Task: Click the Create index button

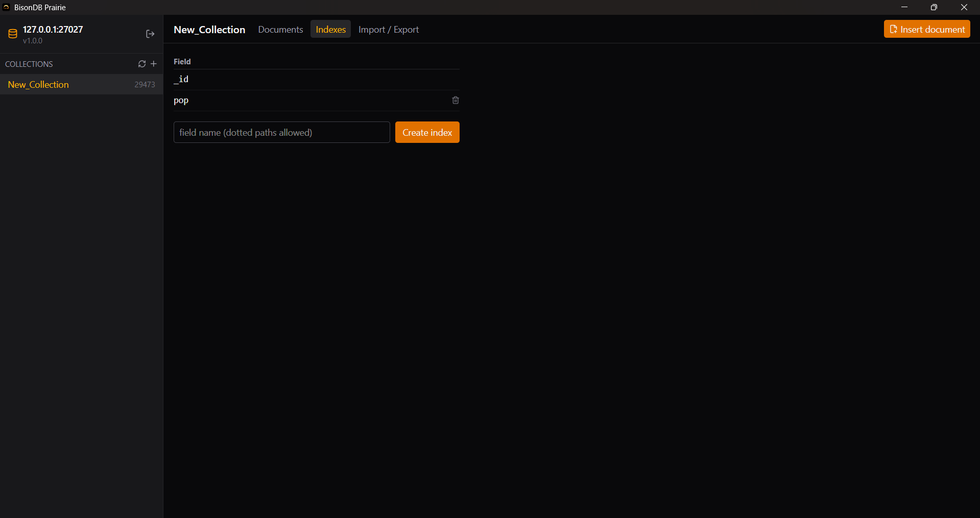Action: tap(427, 132)
